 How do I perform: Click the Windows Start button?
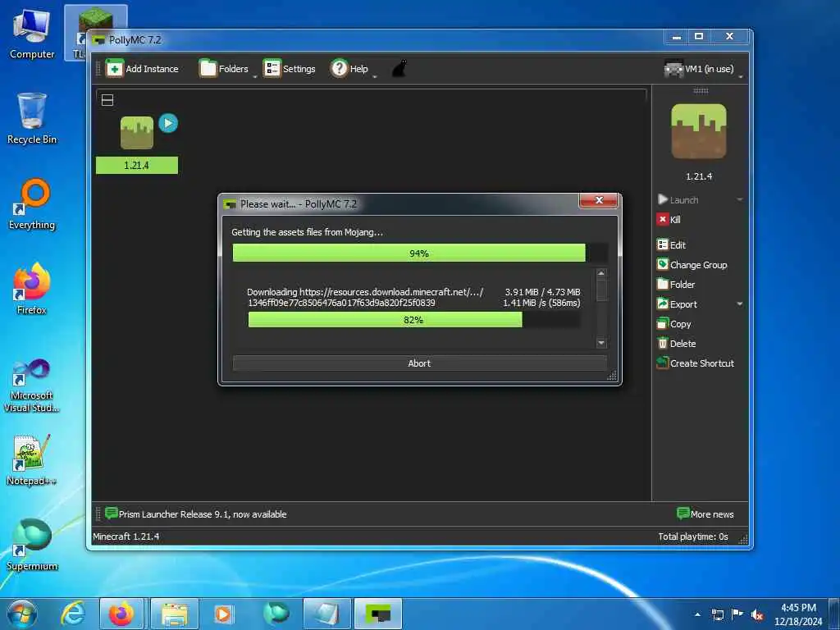tap(22, 614)
